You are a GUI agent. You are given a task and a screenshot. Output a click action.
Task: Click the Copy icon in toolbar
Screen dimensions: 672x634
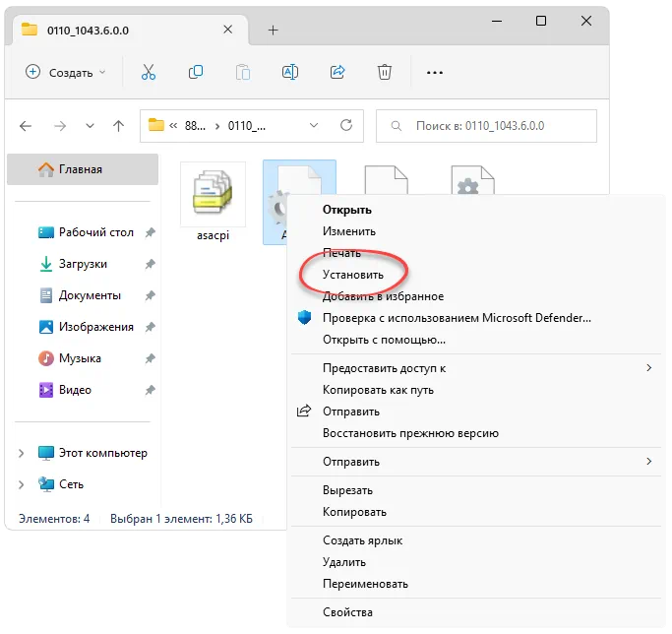(196, 72)
